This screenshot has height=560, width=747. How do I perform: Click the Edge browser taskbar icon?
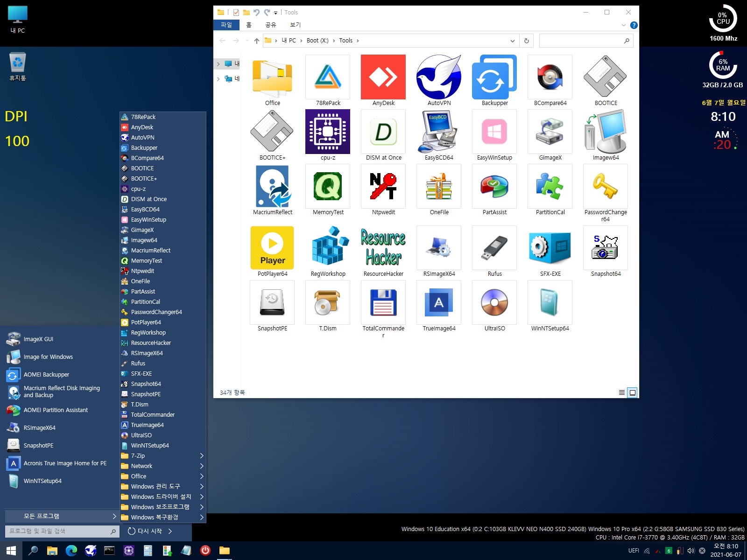(x=71, y=551)
